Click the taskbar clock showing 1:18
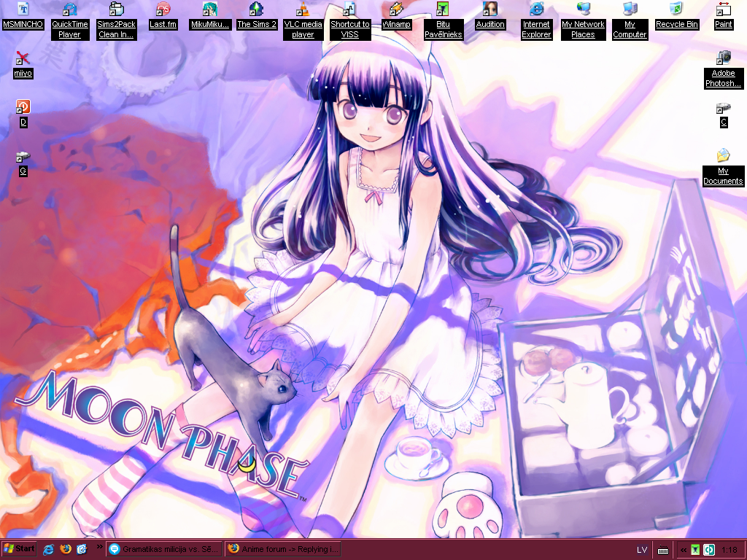Screen dimensions: 747x560 [x=729, y=550]
